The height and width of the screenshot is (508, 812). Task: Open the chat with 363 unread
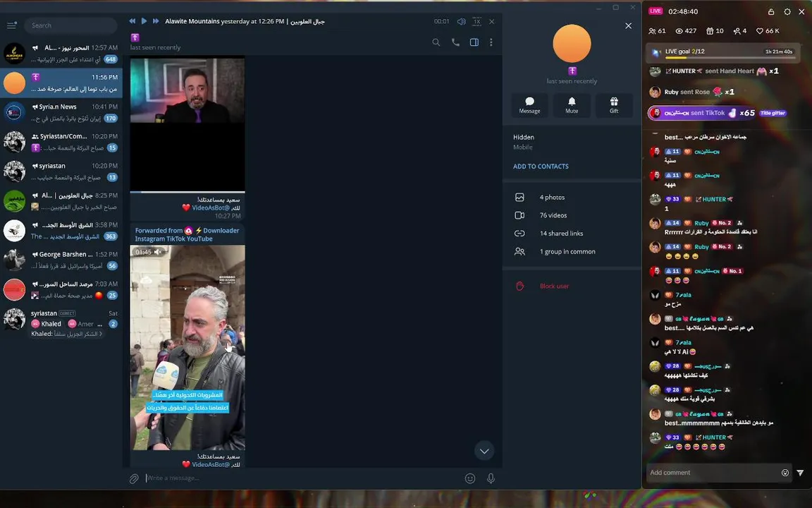[61, 231]
